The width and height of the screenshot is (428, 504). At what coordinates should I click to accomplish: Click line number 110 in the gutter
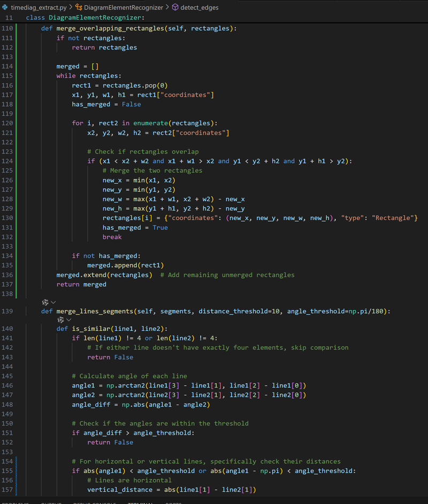click(x=7, y=28)
